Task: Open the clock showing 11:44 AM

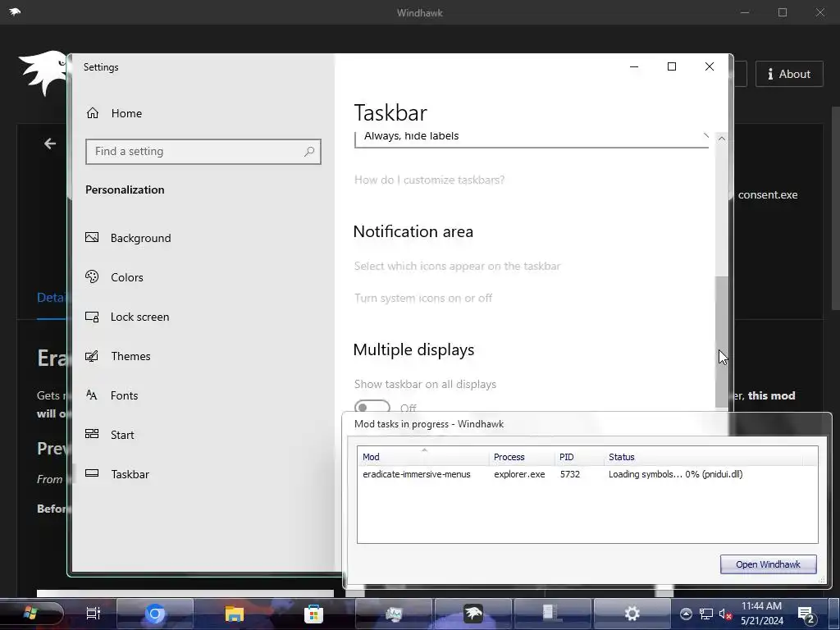Action: [761, 614]
